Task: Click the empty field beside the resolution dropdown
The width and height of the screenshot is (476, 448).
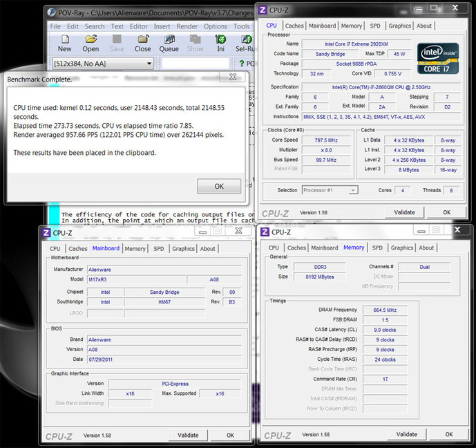Action: tap(196, 64)
